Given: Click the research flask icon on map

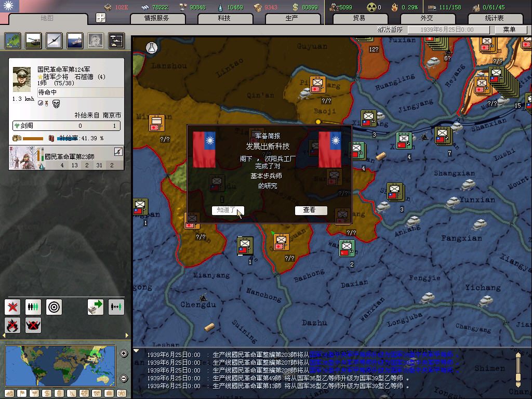Looking at the screenshot, I should pos(152,47).
